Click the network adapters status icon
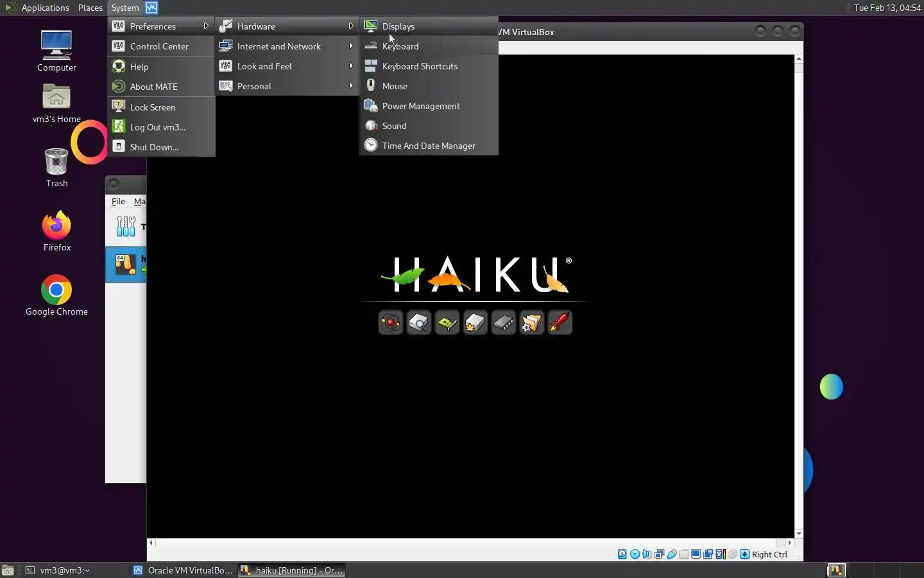This screenshot has width=924, height=578. (x=659, y=554)
